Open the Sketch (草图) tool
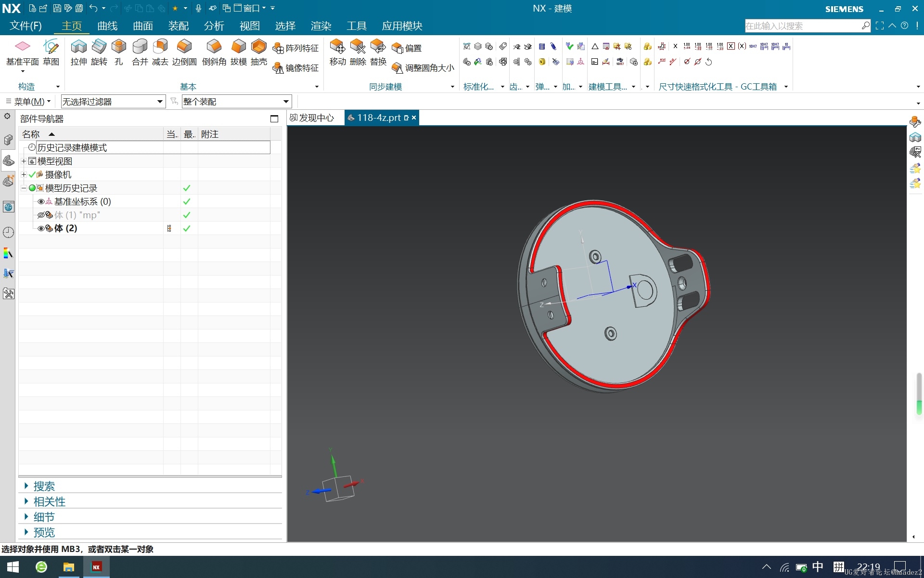 (51, 52)
